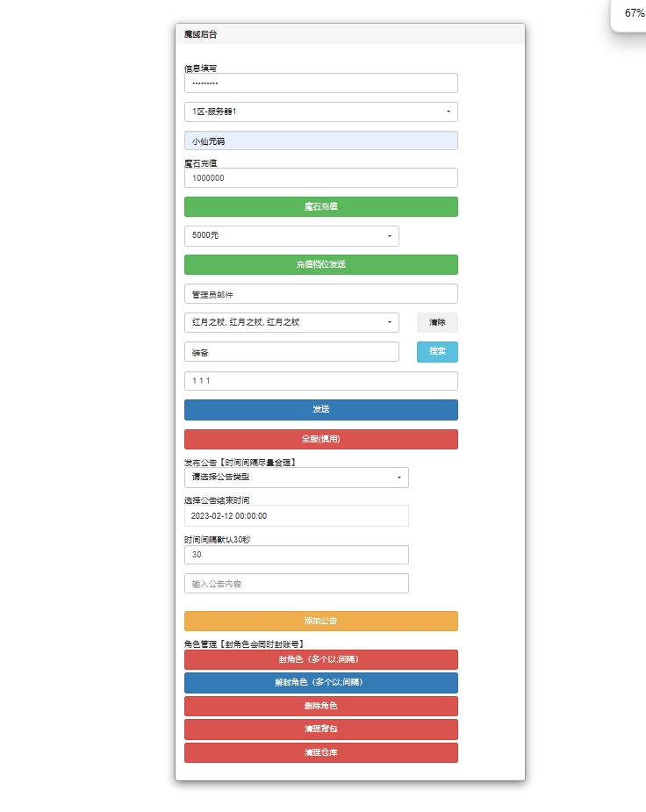Click the 1000000 魔石充值 amount field

321,177
